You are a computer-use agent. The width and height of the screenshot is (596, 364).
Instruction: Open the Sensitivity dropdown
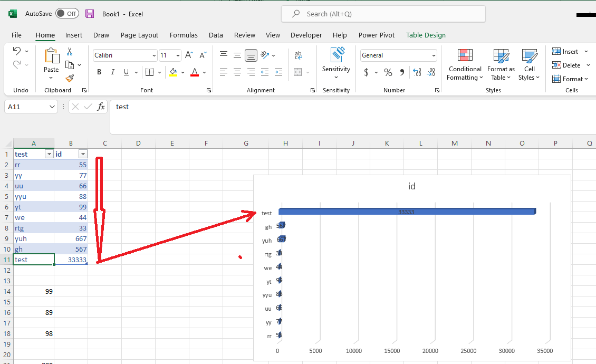coord(336,78)
